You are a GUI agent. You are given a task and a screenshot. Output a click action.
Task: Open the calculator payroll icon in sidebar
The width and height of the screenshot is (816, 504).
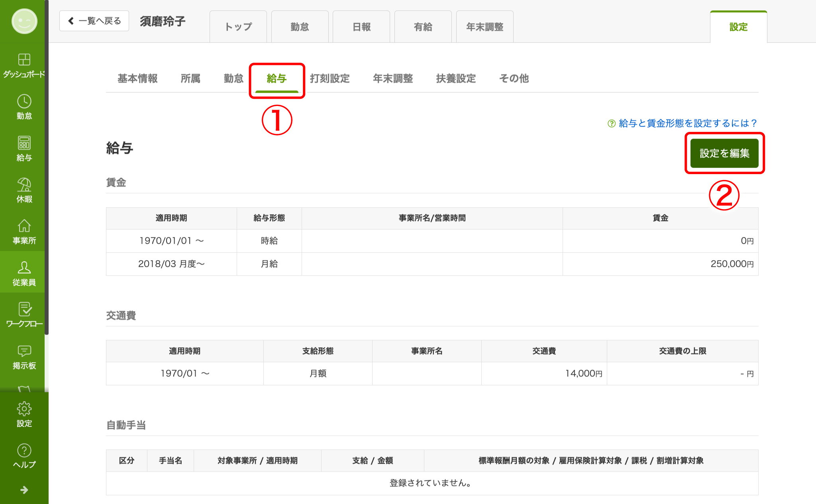[x=24, y=143]
